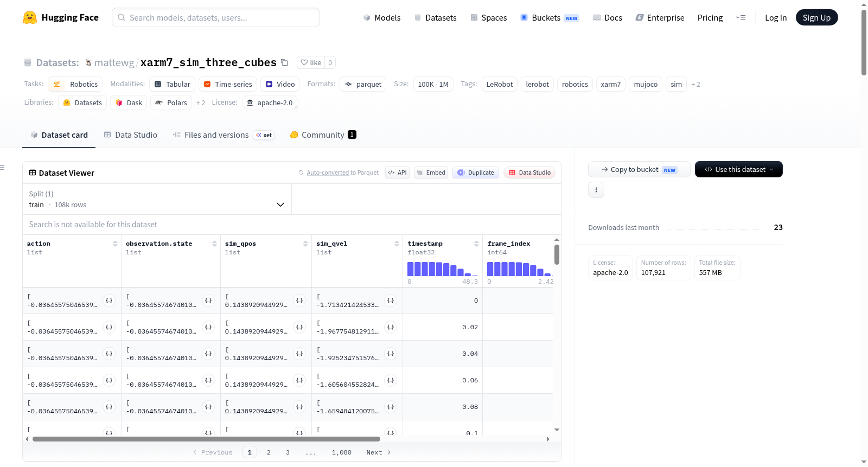Open Data Studio from the viewer header
Viewport: 868px width, 467px height.
point(529,172)
